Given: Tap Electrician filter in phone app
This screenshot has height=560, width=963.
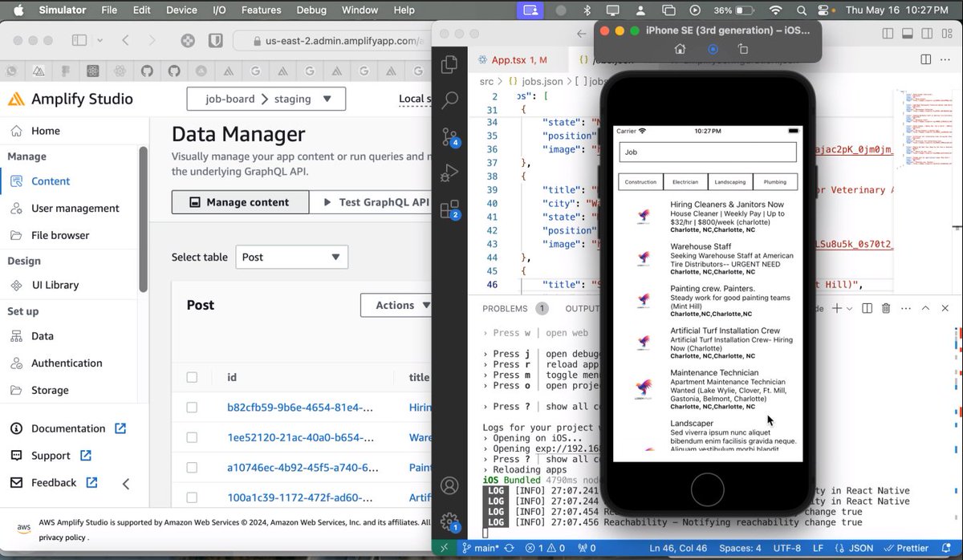Looking at the screenshot, I should (x=685, y=182).
